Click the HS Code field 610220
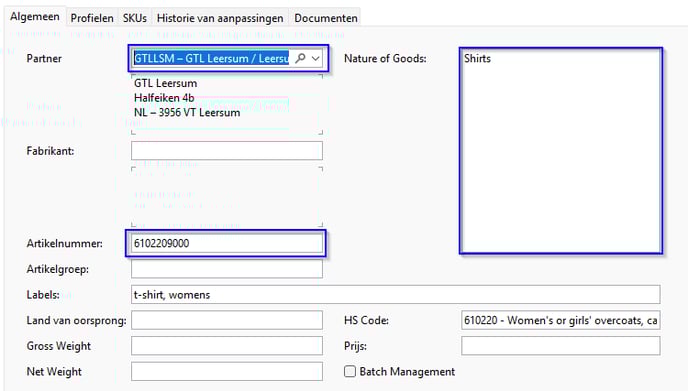Image resolution: width=688 pixels, height=391 pixels. tap(561, 320)
